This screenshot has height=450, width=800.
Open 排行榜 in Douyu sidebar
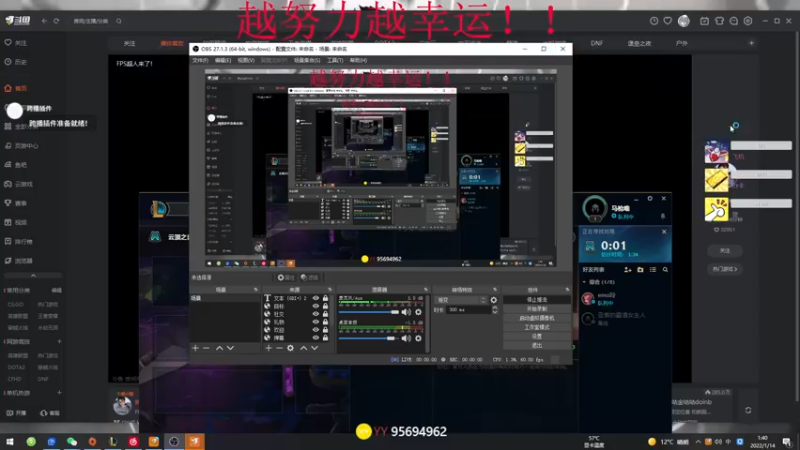(18, 241)
